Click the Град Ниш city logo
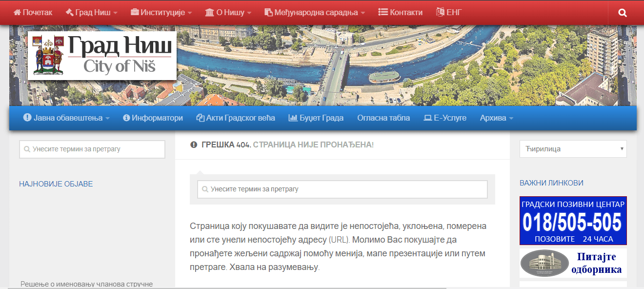This screenshot has height=289, width=644. point(101,54)
